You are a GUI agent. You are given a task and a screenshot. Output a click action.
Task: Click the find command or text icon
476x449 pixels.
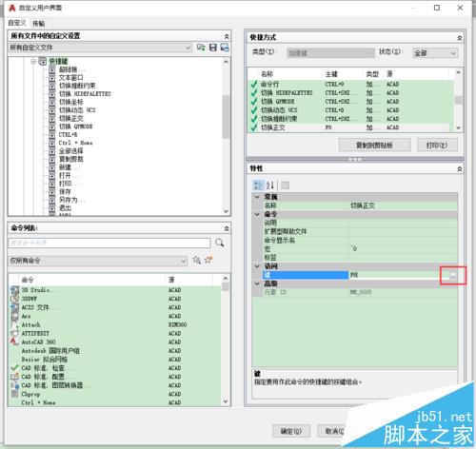197,261
